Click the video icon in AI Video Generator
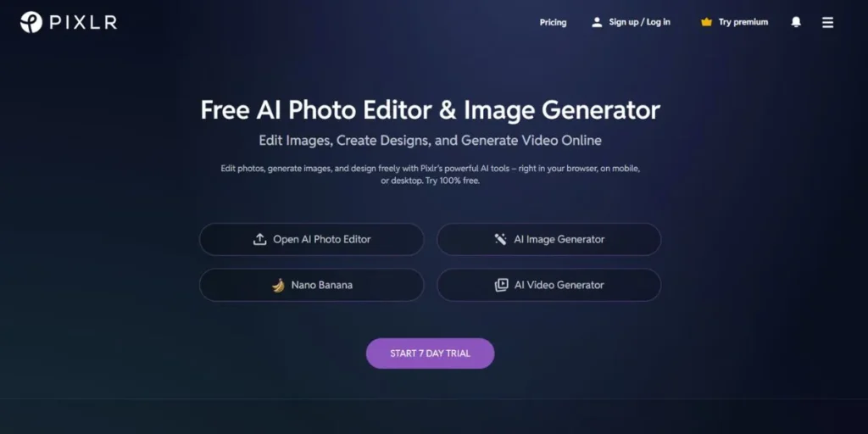 tap(501, 285)
